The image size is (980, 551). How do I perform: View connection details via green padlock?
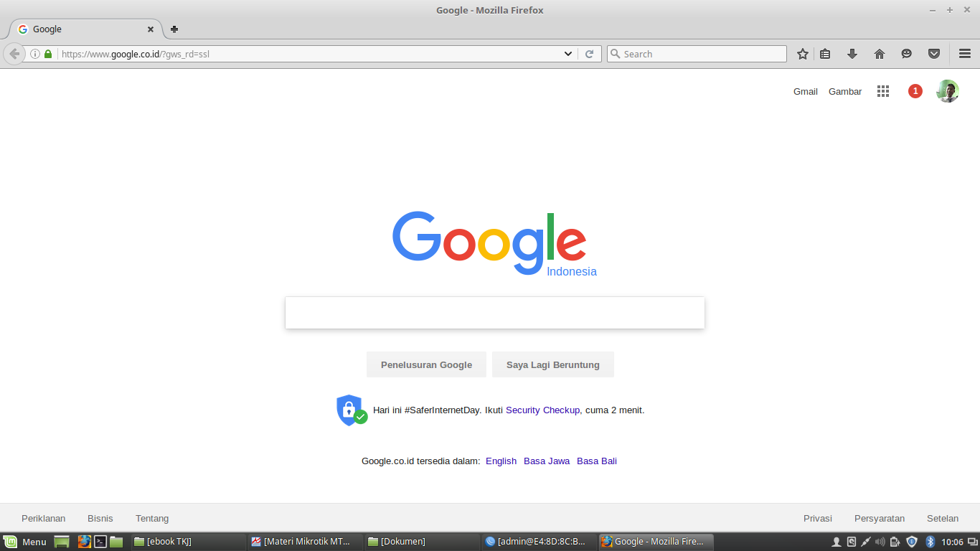48,54
